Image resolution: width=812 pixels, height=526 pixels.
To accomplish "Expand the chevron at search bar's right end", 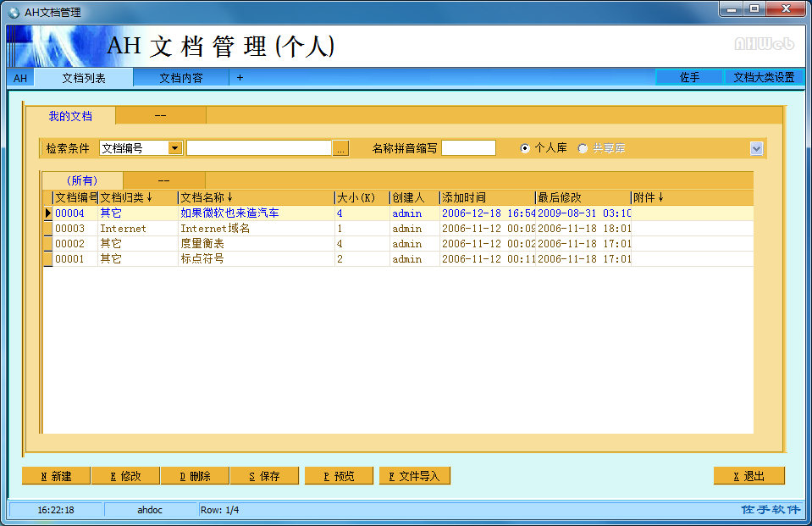I will pos(756,149).
